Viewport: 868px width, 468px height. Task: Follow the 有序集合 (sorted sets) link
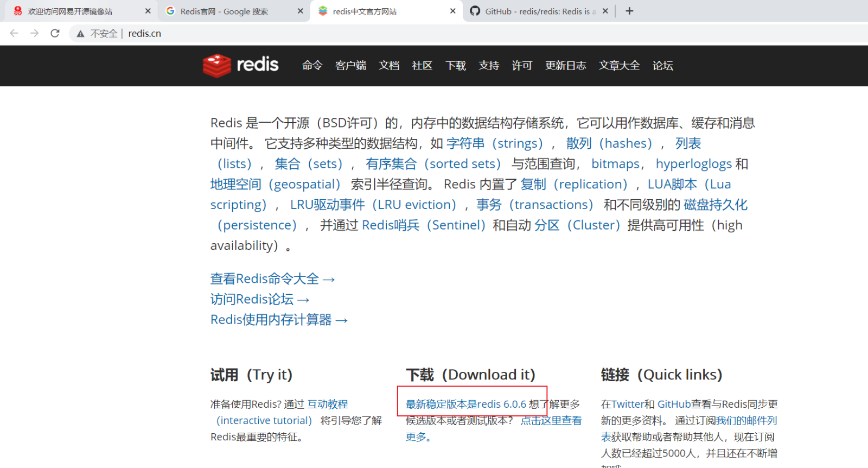pos(433,164)
